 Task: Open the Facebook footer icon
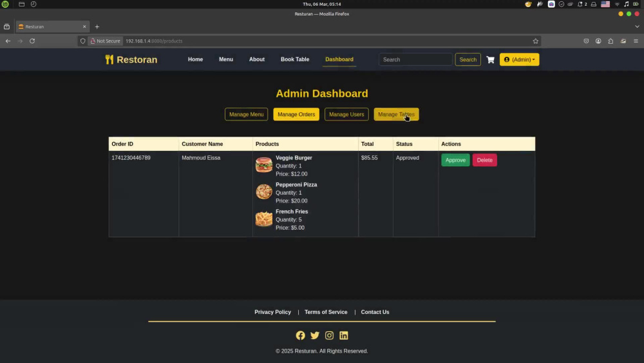[x=300, y=335]
